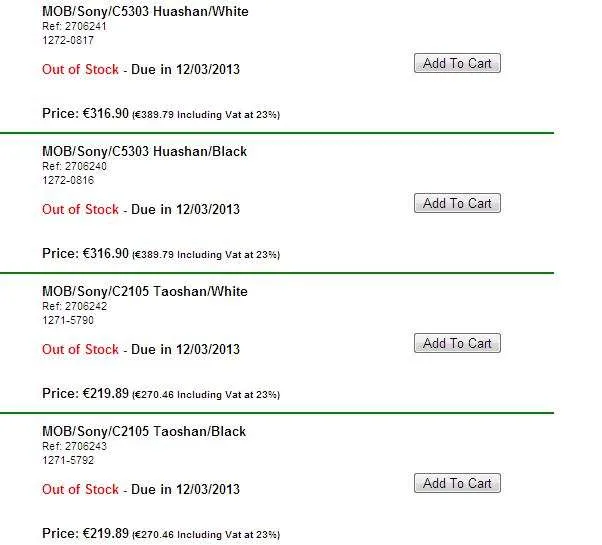Click part code 1271-5792

pyautogui.click(x=68, y=461)
